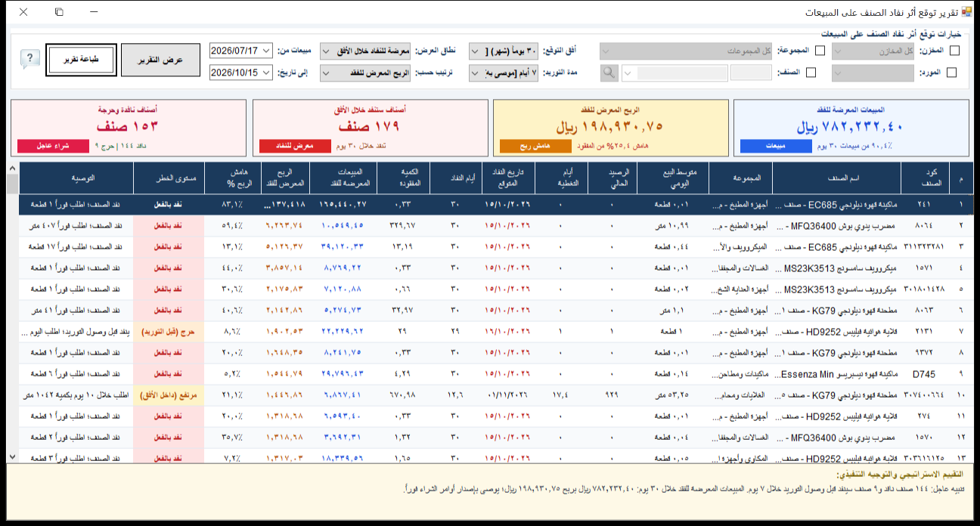Sort by تاريخ النفاد المتوقع column header
The image size is (980, 526).
click(508, 178)
